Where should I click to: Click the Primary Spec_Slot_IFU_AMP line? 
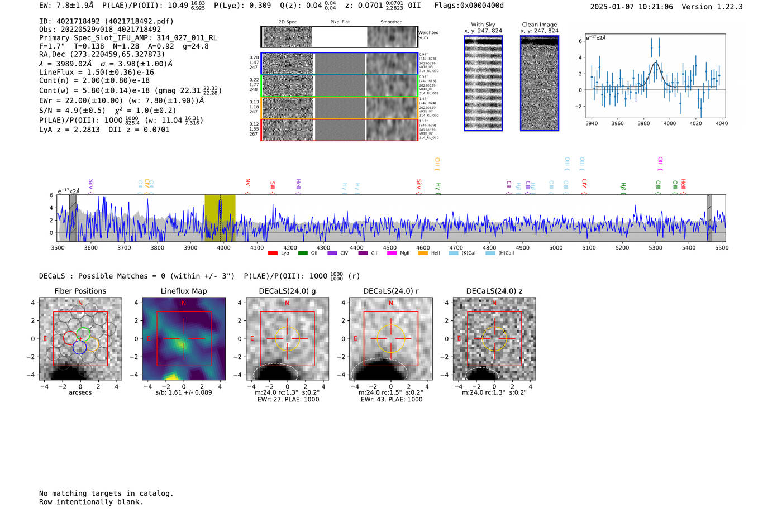tap(128, 38)
